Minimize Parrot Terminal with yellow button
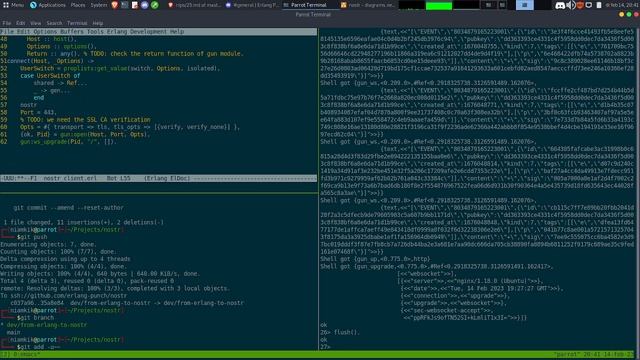 coord(621,14)
